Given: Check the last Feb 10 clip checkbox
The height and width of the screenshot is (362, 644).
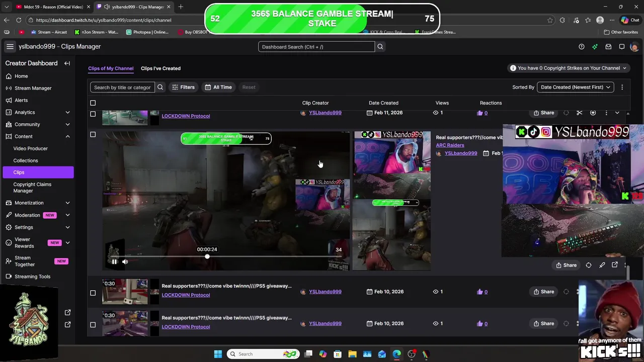Looking at the screenshot, I should point(93,324).
